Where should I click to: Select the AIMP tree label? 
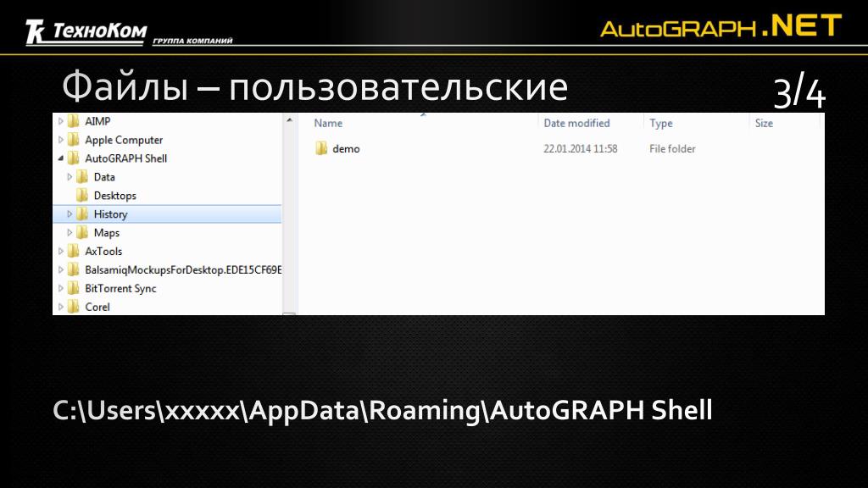pyautogui.click(x=97, y=121)
